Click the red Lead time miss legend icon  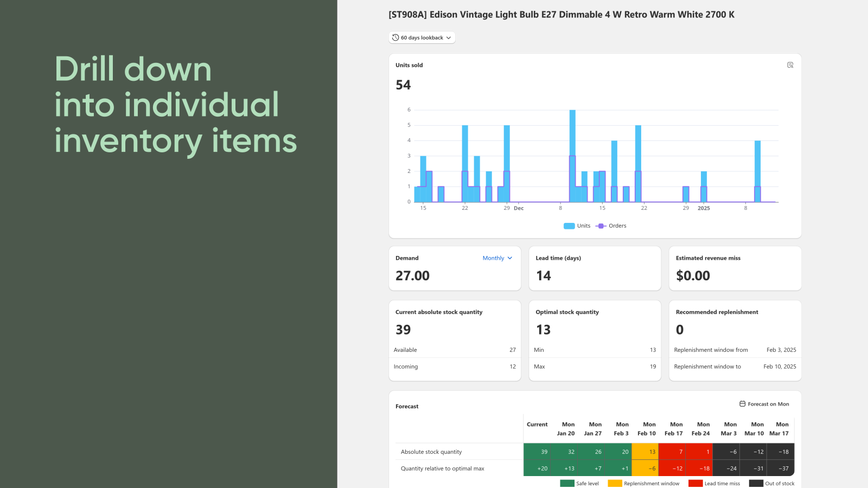click(x=695, y=484)
